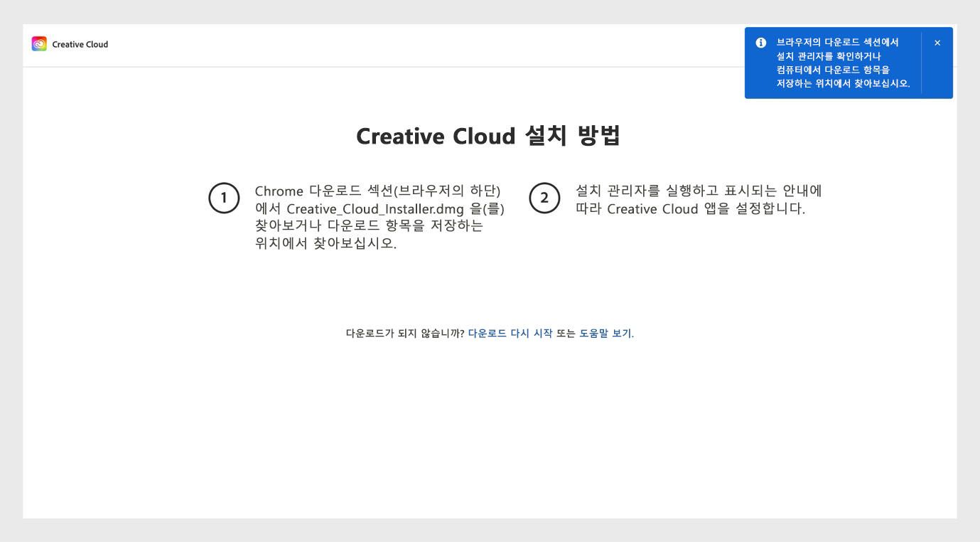This screenshot has height=542, width=980.
Task: Click the 다운로드 다시 시작 link
Action: tap(510, 333)
